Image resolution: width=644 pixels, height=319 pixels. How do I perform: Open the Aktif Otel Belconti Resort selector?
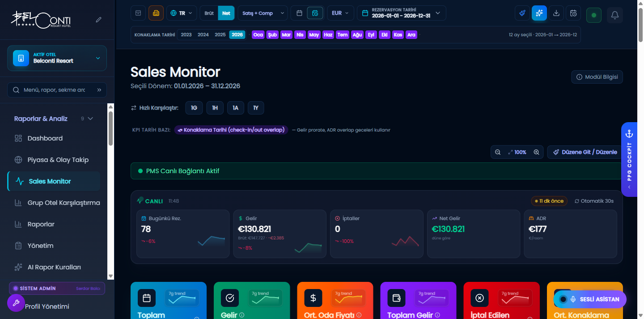57,58
